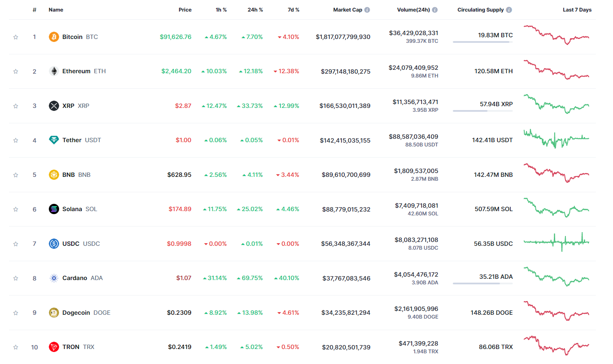Select the Ethereum price $2,464.20

176,71
